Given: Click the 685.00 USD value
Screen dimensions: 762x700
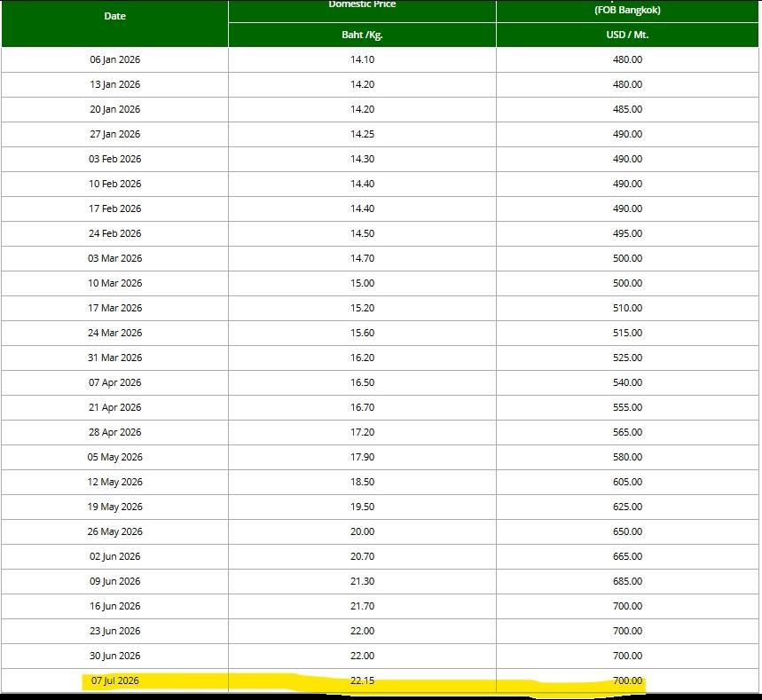Looking at the screenshot, I should pos(627,581).
